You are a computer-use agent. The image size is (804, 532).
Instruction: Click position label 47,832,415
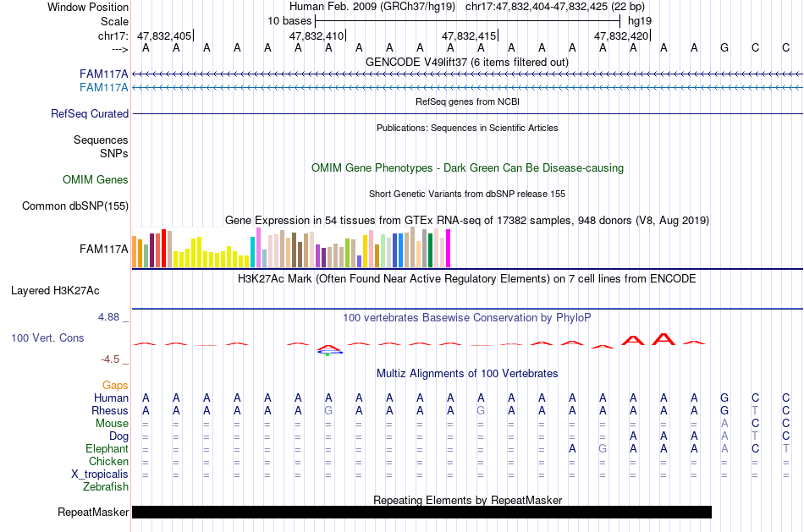(469, 36)
